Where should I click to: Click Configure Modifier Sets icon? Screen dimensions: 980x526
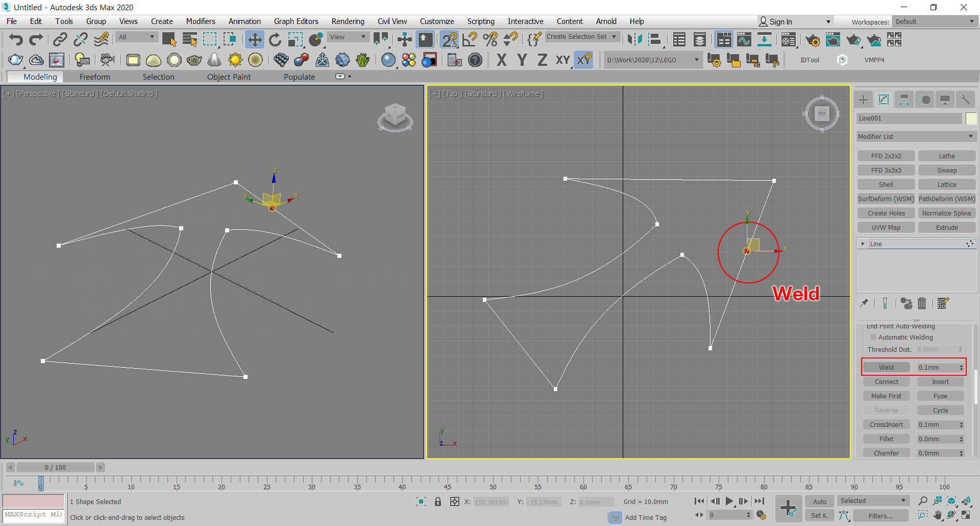943,303
